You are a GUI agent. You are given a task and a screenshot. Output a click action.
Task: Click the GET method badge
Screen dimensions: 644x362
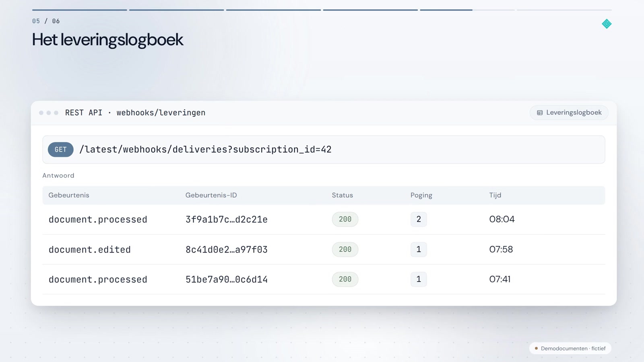tap(61, 150)
